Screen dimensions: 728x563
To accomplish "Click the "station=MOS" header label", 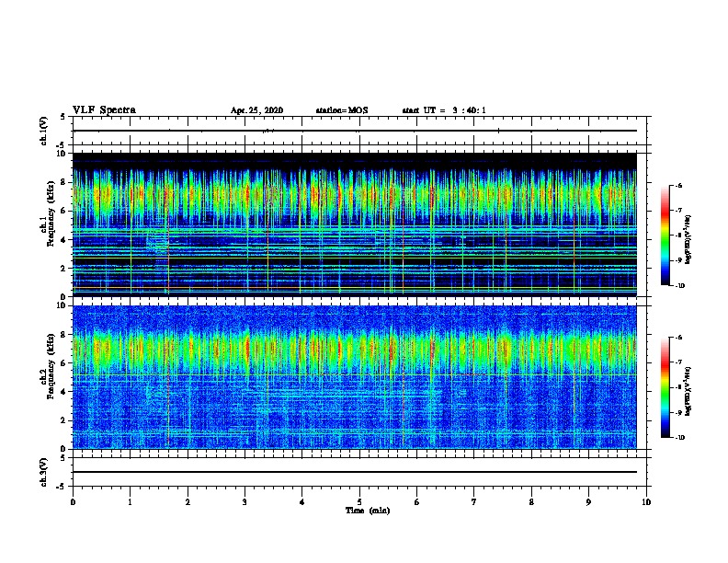I will (342, 110).
